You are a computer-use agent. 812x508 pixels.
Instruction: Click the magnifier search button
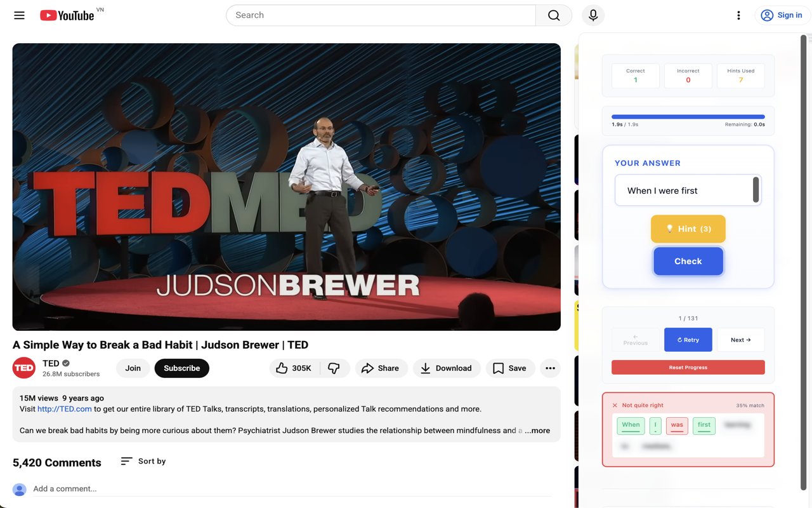[x=553, y=15]
